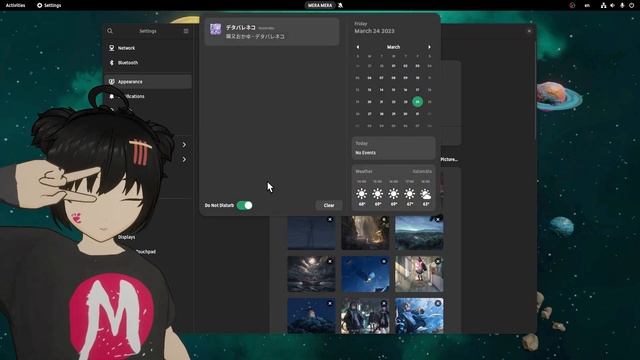The image size is (640, 360).
Task: Select Appearance in the Settings sidebar
Action: click(x=148, y=82)
